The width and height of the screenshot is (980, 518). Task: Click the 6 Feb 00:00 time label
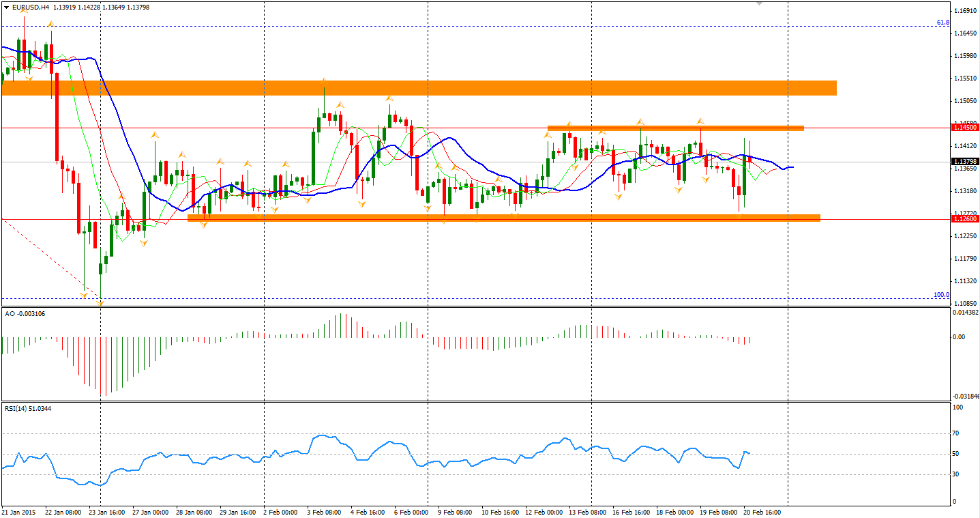click(411, 511)
